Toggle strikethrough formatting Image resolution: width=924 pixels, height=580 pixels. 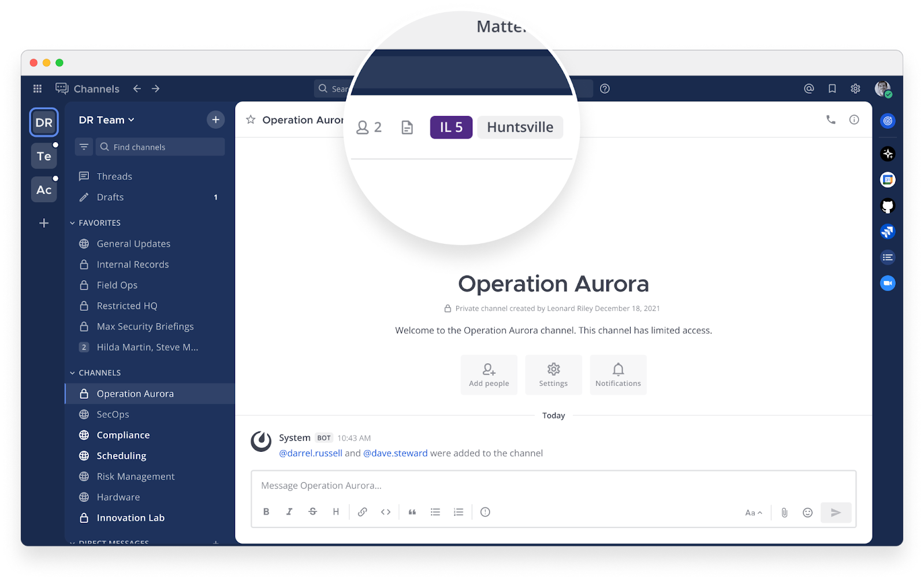312,512
